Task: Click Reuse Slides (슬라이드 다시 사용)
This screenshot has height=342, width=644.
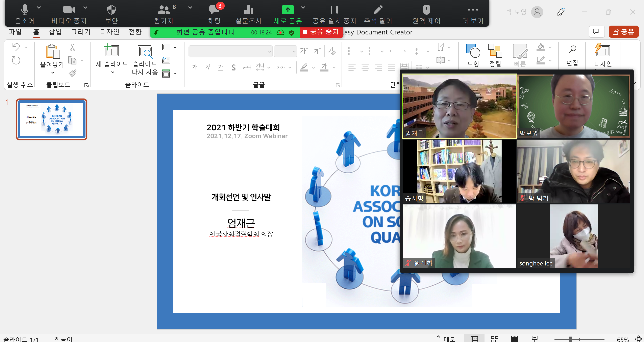Action: tap(145, 60)
